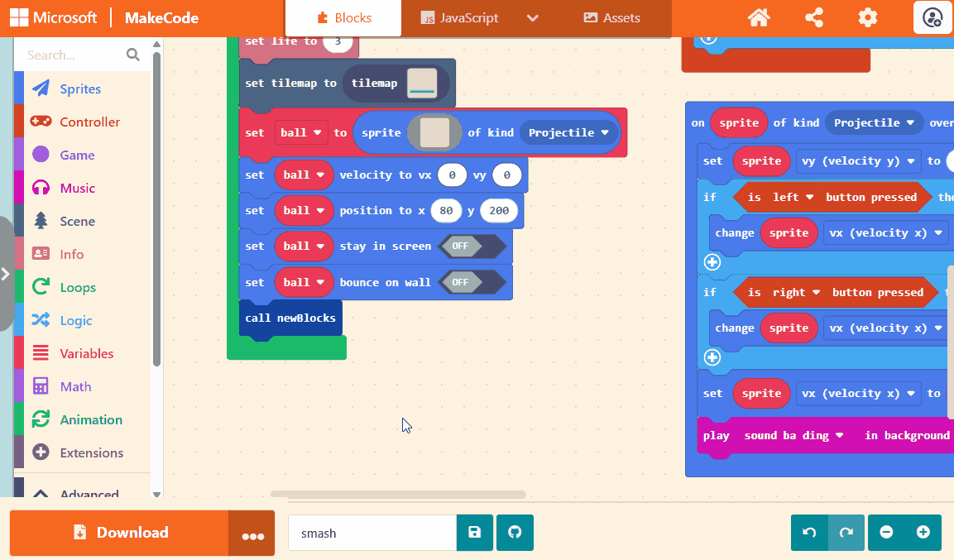Switch to the JavaScript tab
This screenshot has height=560, width=954.
[459, 18]
